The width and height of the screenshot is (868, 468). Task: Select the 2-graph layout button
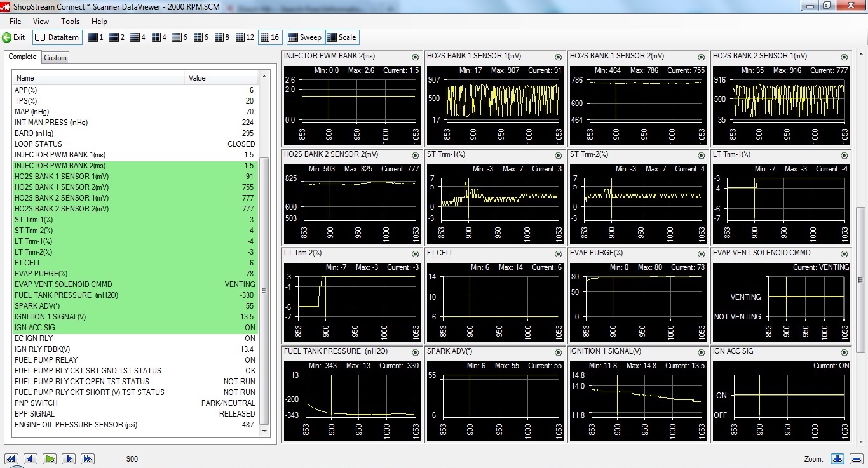117,37
